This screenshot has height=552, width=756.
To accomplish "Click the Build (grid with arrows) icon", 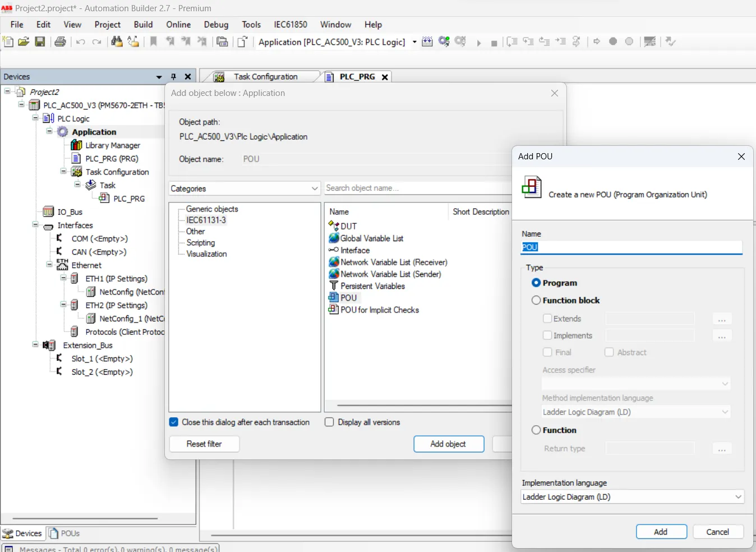I will coord(427,42).
